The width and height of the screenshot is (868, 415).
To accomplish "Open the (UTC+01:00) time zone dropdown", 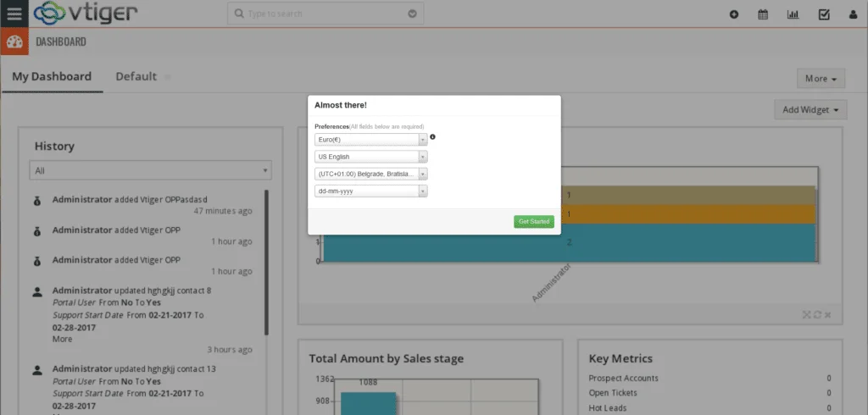I will point(371,174).
